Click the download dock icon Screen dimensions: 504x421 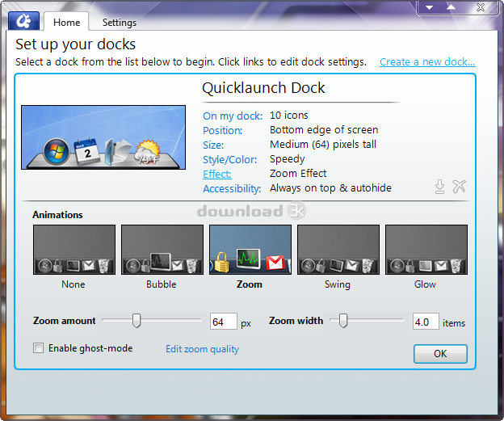(x=439, y=187)
